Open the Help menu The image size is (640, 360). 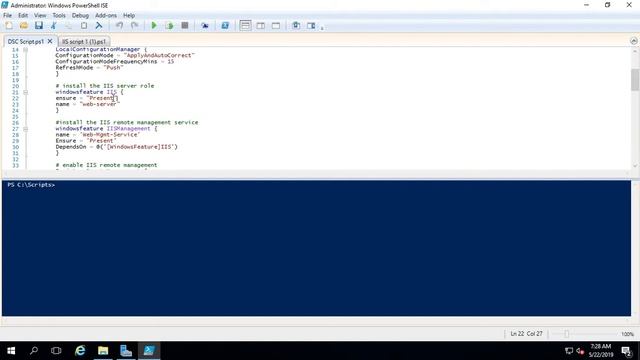129,16
